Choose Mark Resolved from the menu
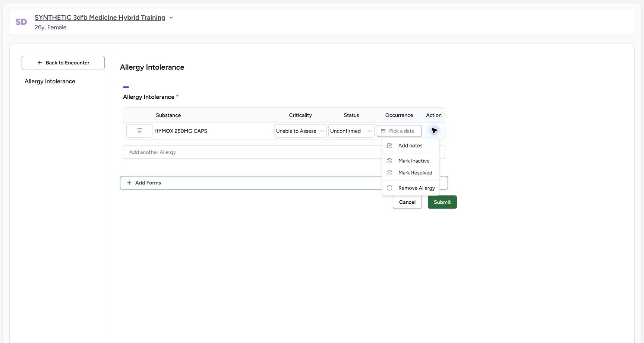644x343 pixels. tap(411, 173)
